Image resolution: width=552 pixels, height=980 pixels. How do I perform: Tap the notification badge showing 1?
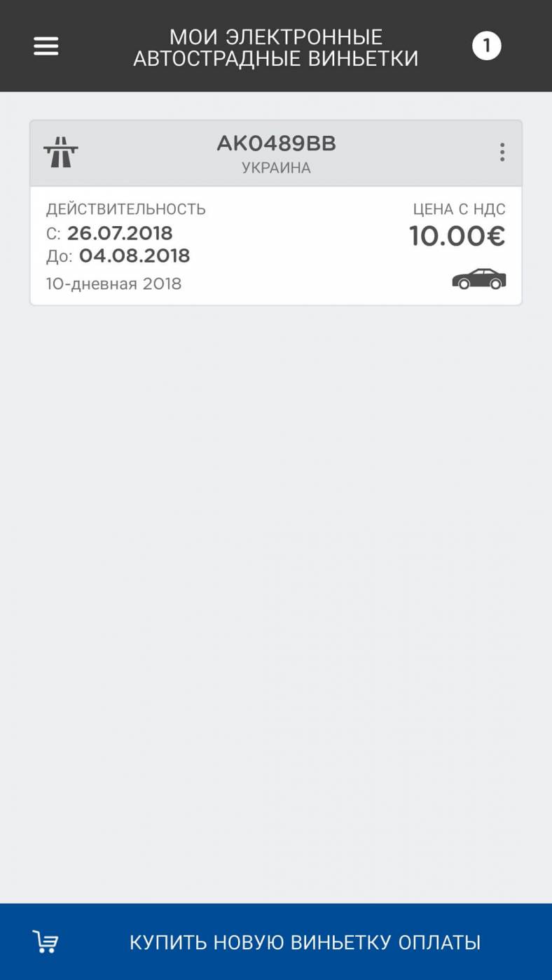coord(486,47)
